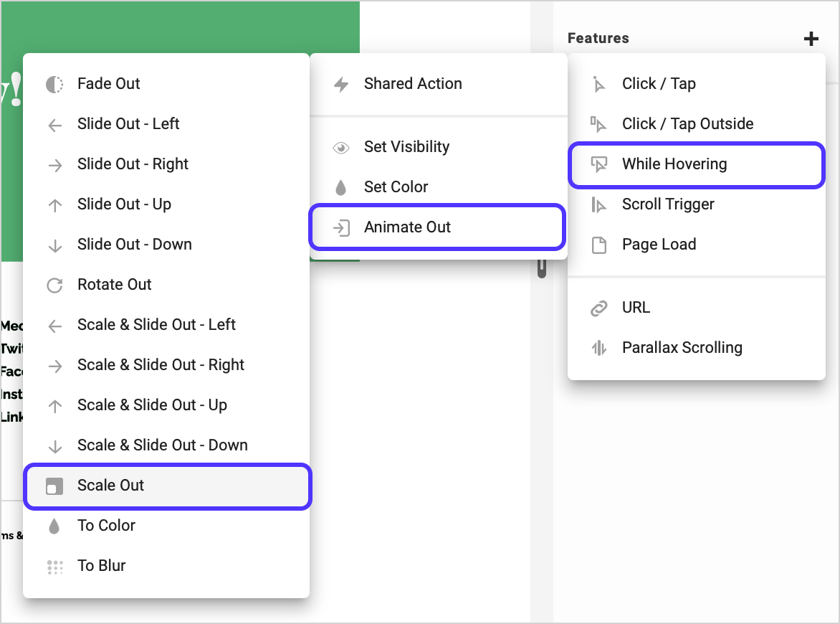Click the Rotate Out circular arrow icon
This screenshot has height=624, width=840.
(54, 285)
